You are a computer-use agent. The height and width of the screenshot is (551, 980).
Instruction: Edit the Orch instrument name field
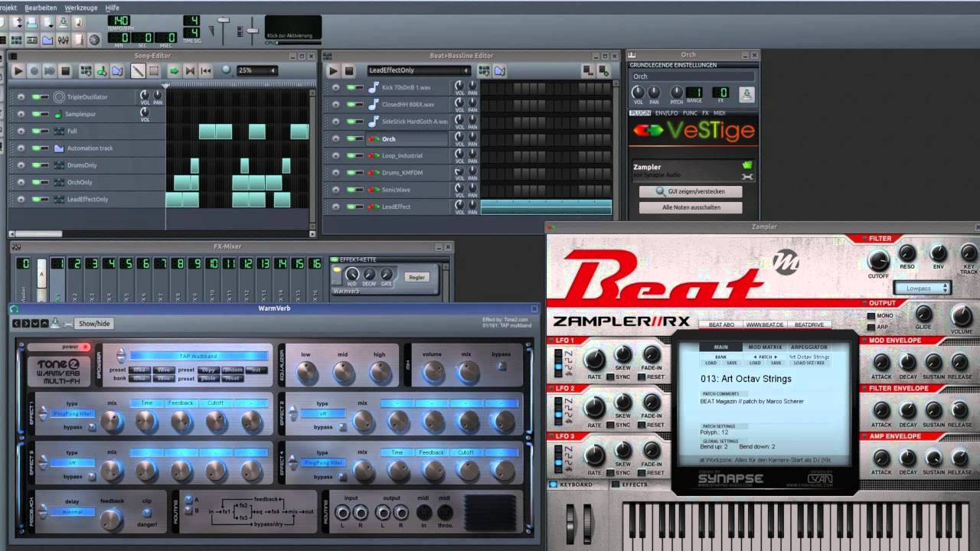coord(691,77)
